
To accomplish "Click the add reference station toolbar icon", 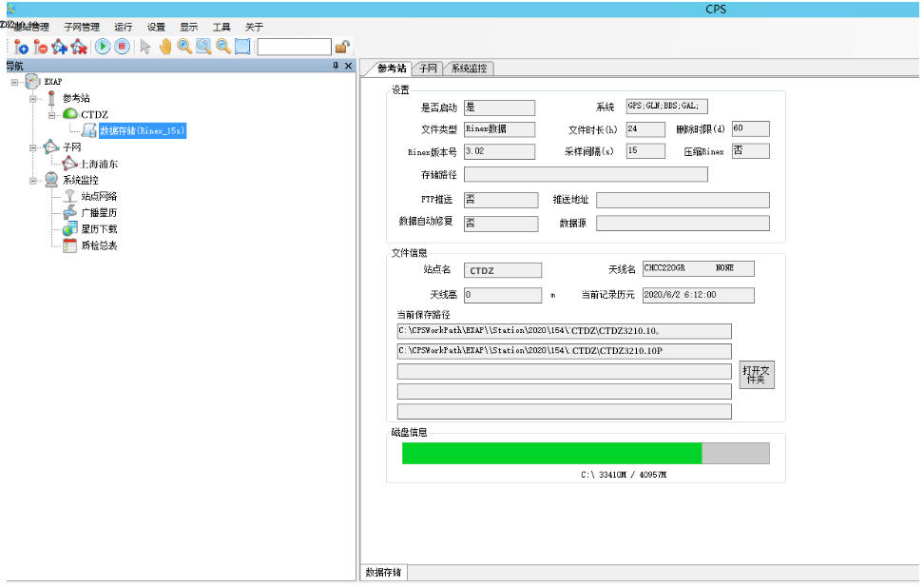I will click(21, 47).
